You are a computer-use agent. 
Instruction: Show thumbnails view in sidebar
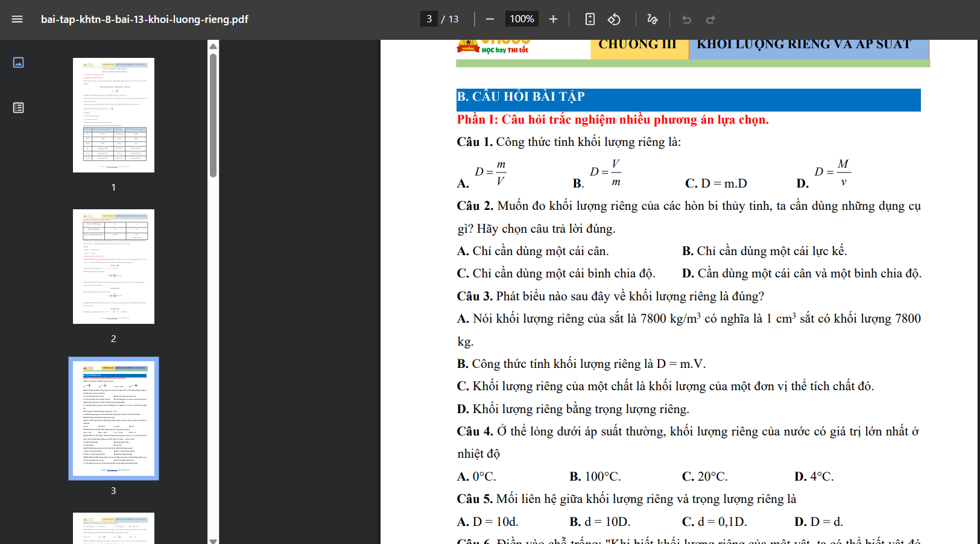(x=19, y=62)
